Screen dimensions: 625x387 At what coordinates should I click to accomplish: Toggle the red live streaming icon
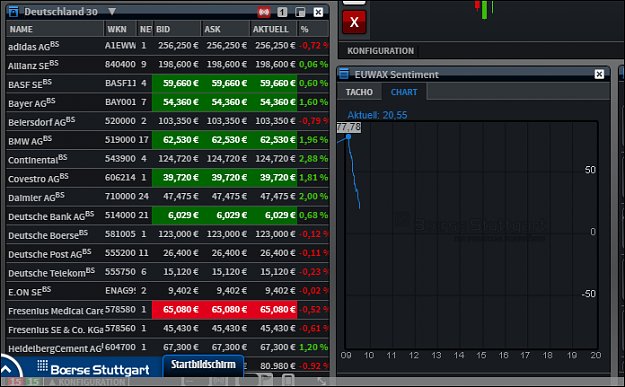[x=264, y=12]
